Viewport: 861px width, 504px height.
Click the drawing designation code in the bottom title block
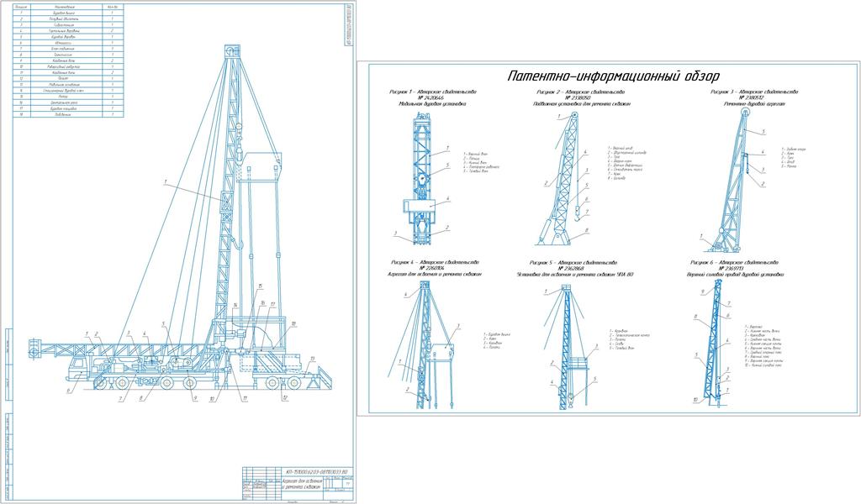pos(317,471)
